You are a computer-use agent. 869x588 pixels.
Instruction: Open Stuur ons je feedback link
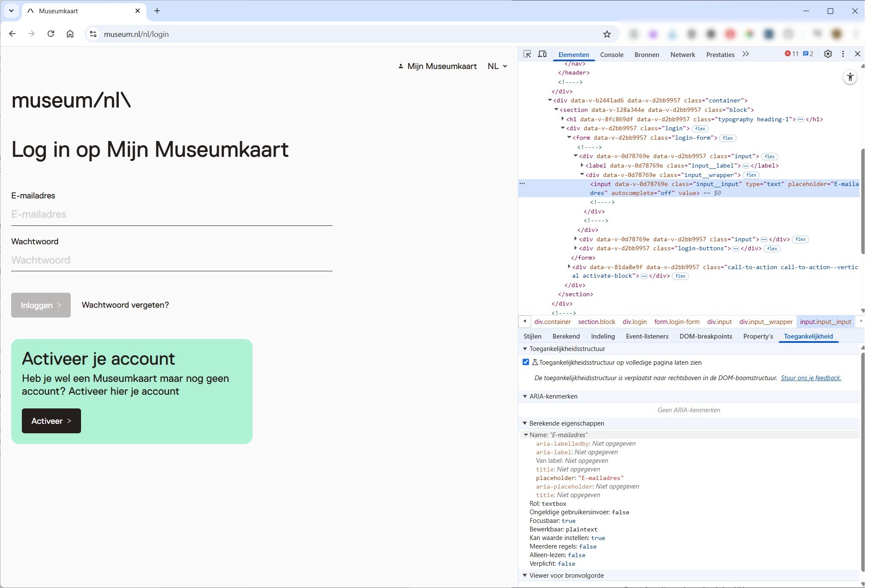tap(811, 378)
